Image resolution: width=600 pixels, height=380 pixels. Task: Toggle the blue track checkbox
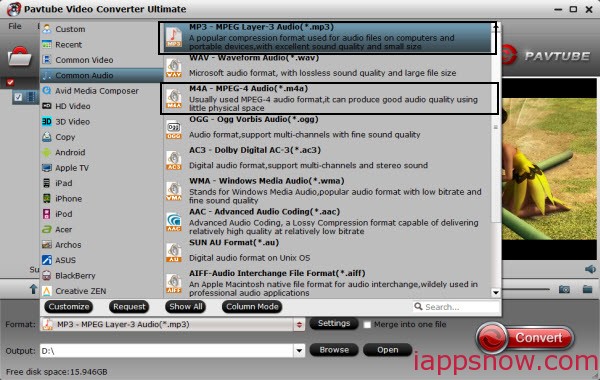point(18,97)
